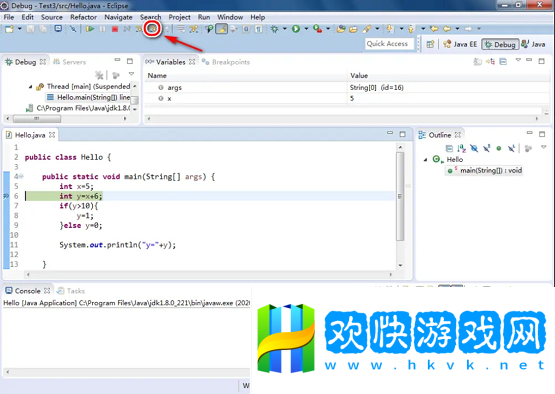
Task: Terminate debug session with red stop icon
Action: 115,29
